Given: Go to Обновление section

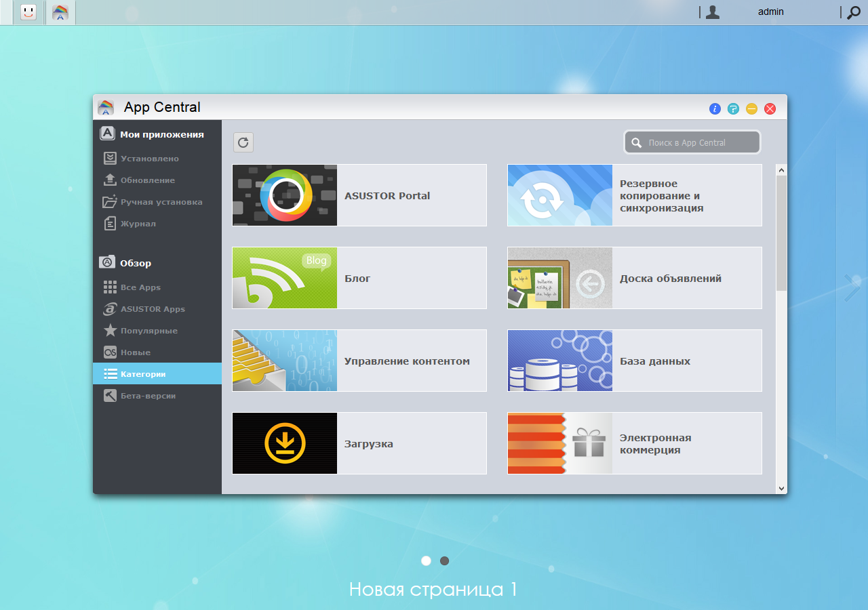Looking at the screenshot, I should 157,180.
